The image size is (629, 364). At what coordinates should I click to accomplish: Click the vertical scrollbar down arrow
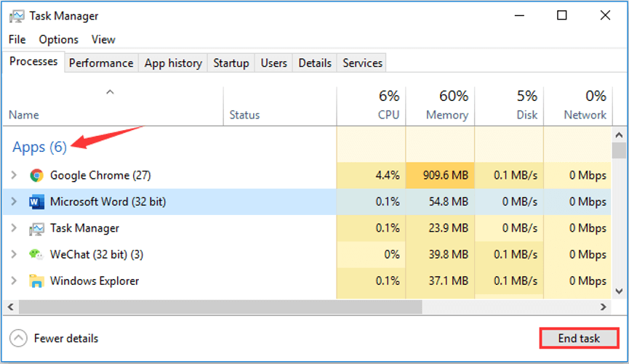619,291
